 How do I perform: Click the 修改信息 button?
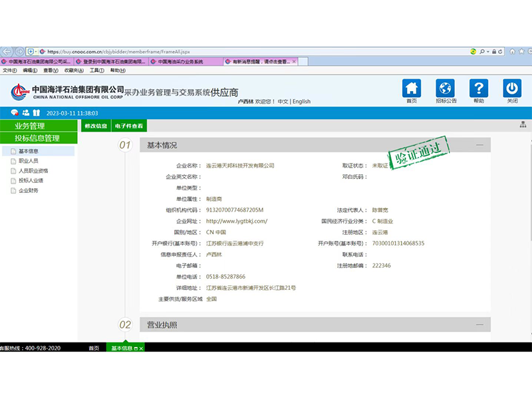[x=96, y=126]
